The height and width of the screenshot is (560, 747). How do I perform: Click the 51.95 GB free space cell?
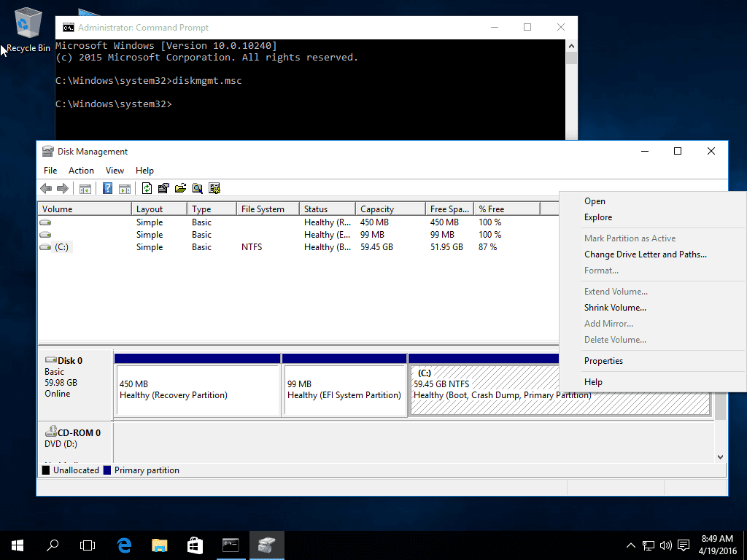pyautogui.click(x=447, y=247)
